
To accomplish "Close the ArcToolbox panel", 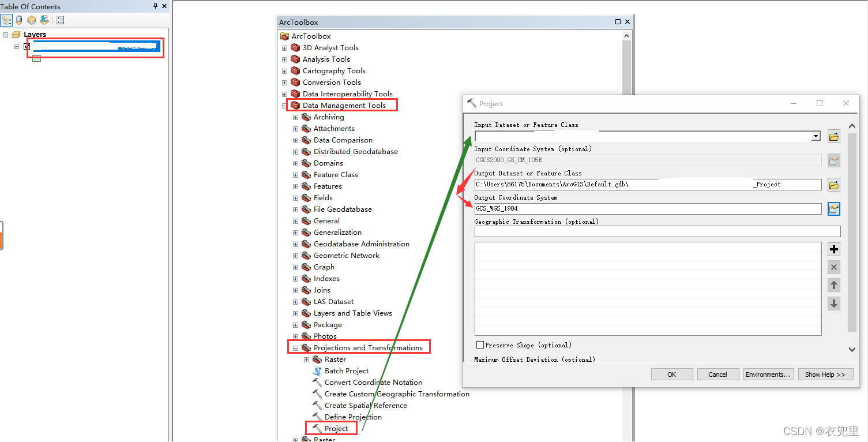I will click(x=627, y=22).
